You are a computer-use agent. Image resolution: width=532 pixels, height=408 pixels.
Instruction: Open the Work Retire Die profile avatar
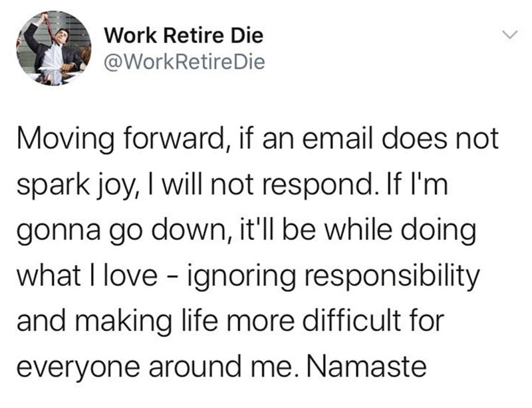point(54,48)
